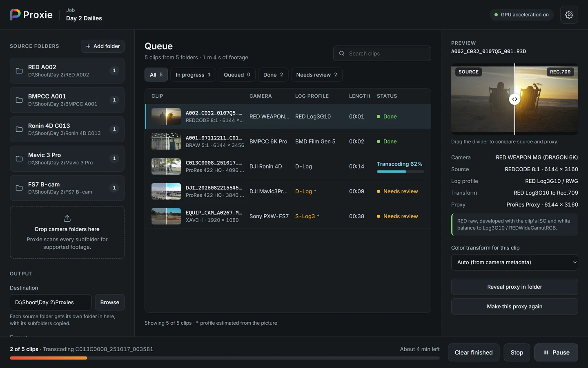Click the FS7 B-cam folder icon
Image resolution: width=588 pixels, height=368 pixels.
coord(19,188)
